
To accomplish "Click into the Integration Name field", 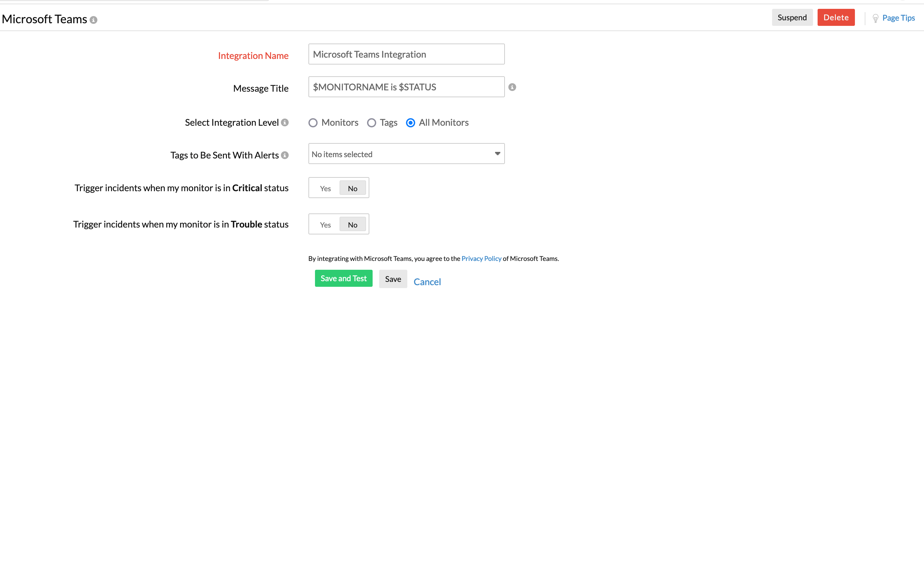I will click(x=406, y=54).
